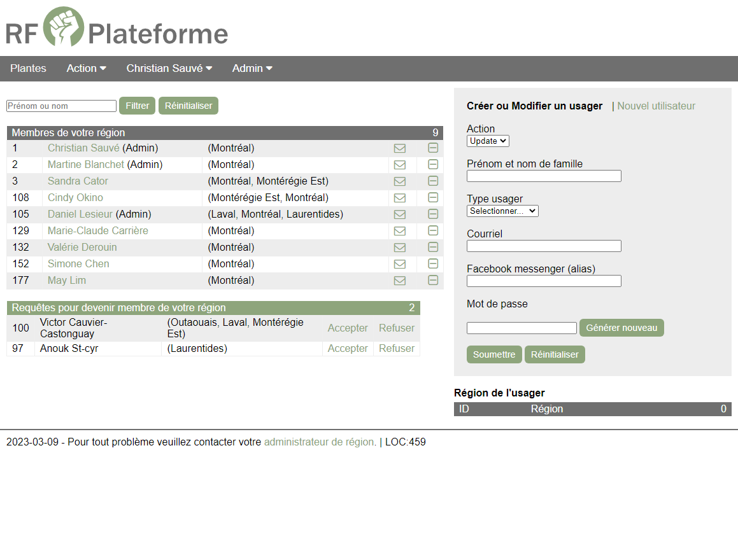This screenshot has width=738, height=560.
Task: Email Sandra Cator via envelope icon
Action: [400, 181]
